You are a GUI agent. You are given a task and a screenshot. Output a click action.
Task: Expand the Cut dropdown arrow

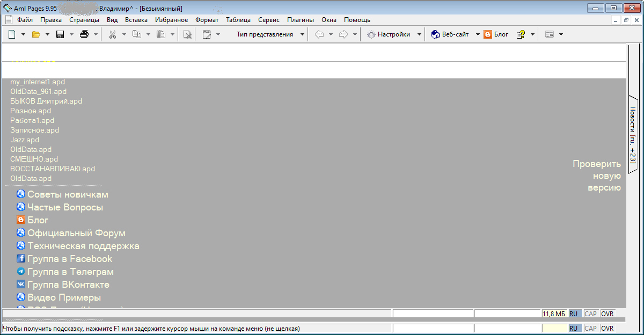[x=124, y=34]
